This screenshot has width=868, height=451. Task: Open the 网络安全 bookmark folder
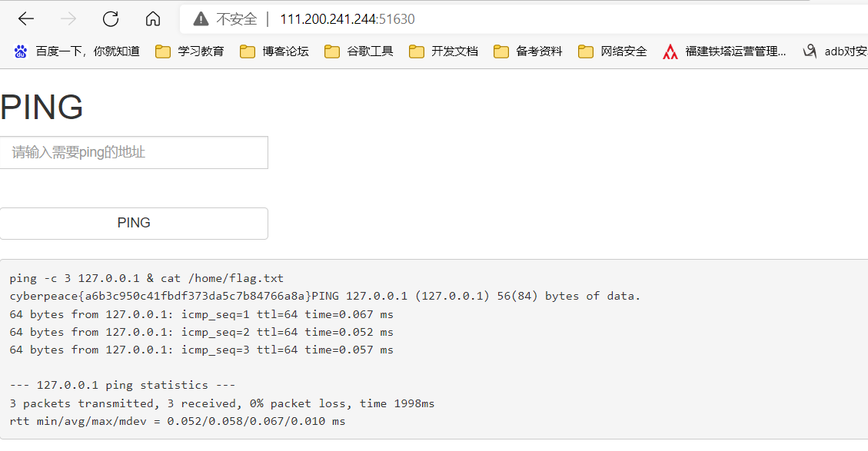point(613,51)
